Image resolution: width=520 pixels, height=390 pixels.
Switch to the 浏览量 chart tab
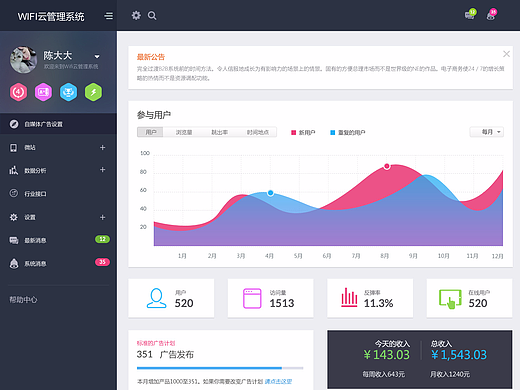[x=184, y=132]
